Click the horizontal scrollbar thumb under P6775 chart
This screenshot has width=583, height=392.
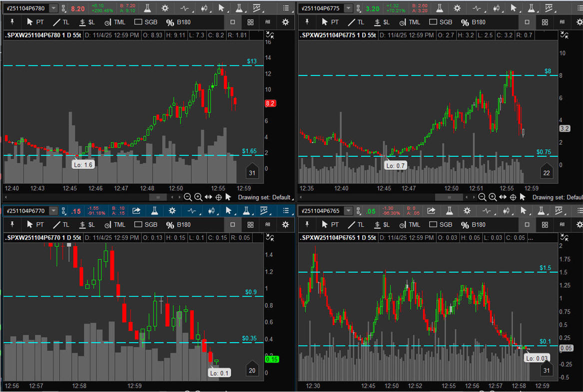[444, 197]
